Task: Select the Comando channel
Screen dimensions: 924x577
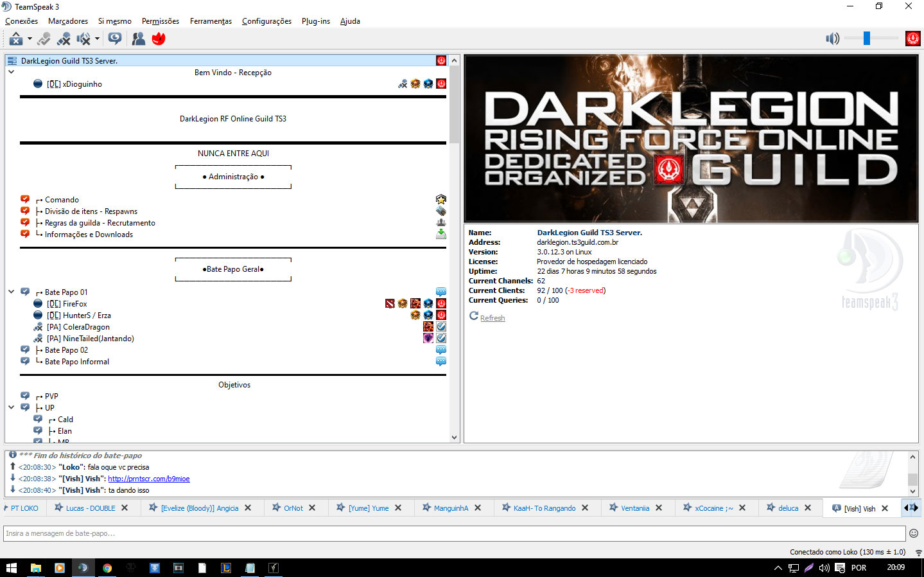Action: (x=62, y=200)
